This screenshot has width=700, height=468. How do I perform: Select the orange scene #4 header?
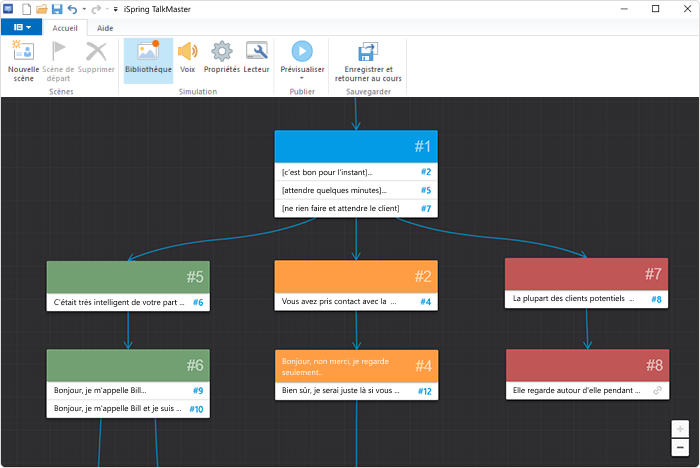[x=357, y=366]
